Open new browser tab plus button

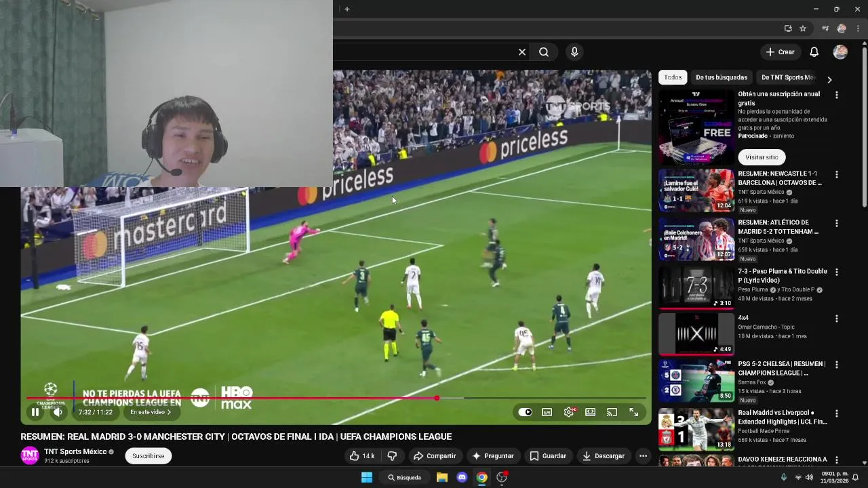pos(347,9)
